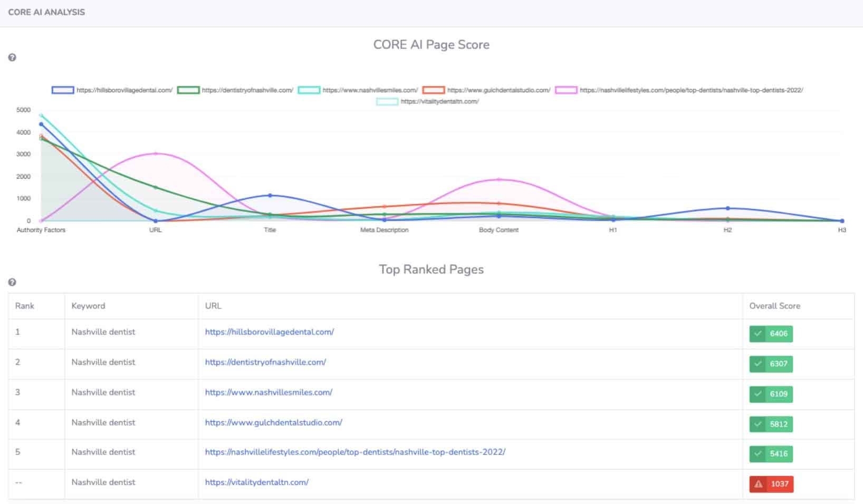Click the 5416 overall score badge
The width and height of the screenshot is (863, 504).
point(771,454)
